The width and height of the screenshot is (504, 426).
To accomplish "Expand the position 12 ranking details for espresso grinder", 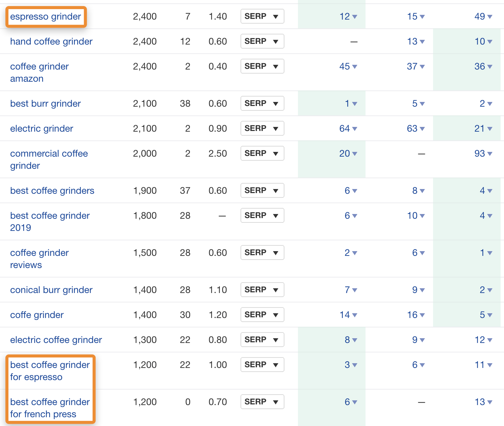I will (349, 16).
